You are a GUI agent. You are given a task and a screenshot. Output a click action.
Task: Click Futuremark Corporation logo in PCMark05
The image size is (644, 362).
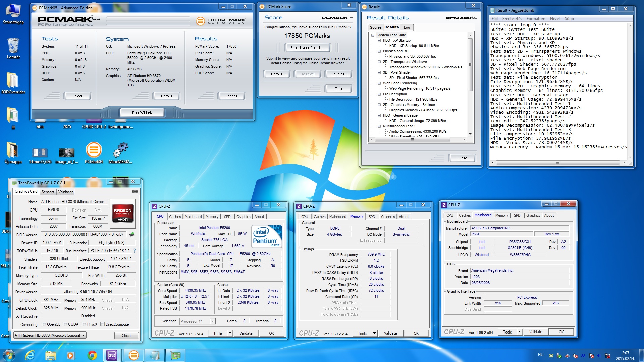point(221,21)
